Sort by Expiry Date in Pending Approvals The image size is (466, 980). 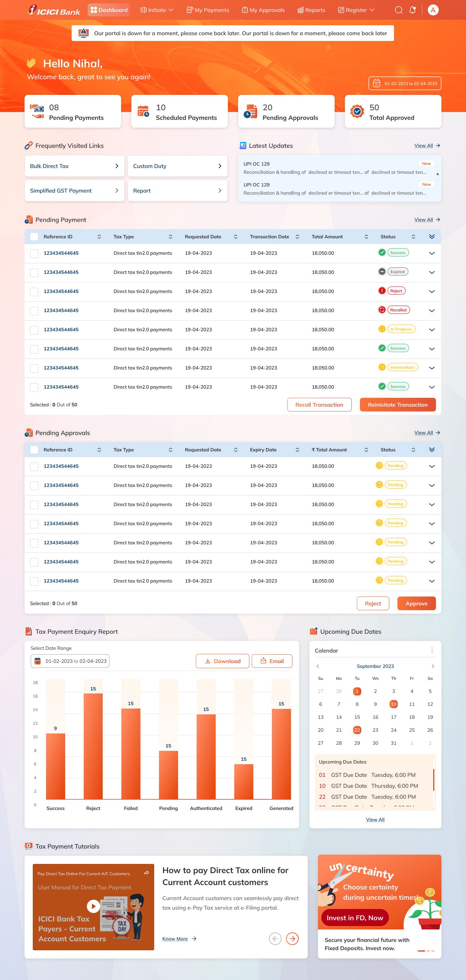pos(297,450)
